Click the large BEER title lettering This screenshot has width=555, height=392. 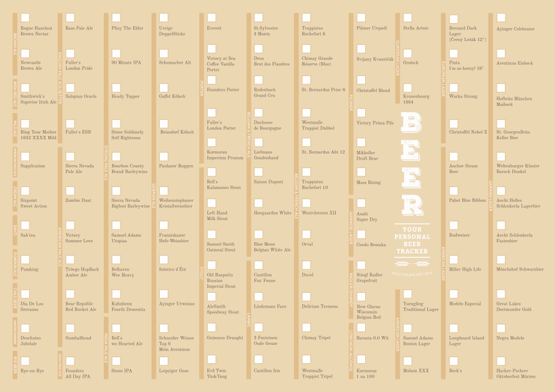click(412, 164)
